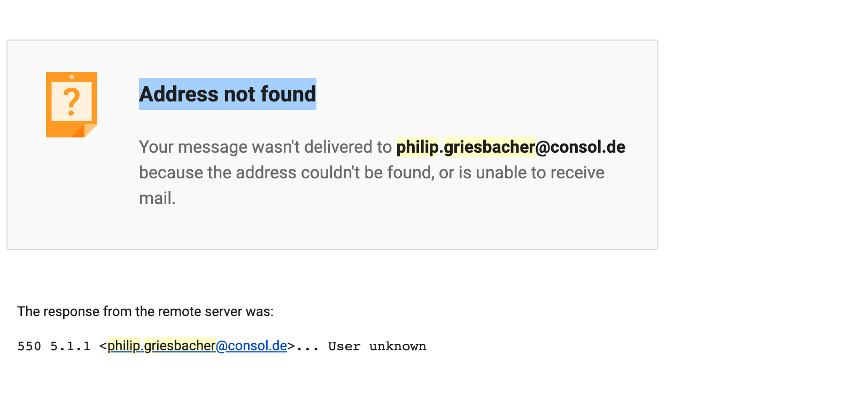868x393 pixels.
Task: Click the bold word "philip" in the message
Action: 417,147
